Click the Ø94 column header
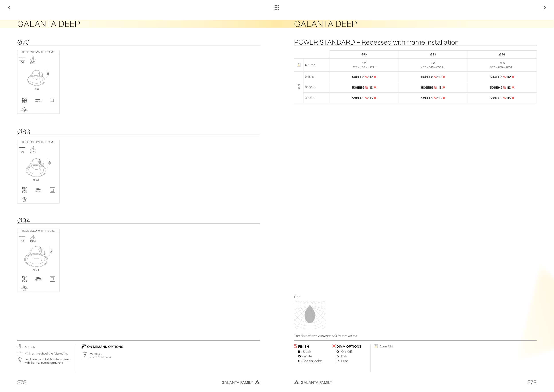This screenshot has width=554, height=392. point(502,55)
